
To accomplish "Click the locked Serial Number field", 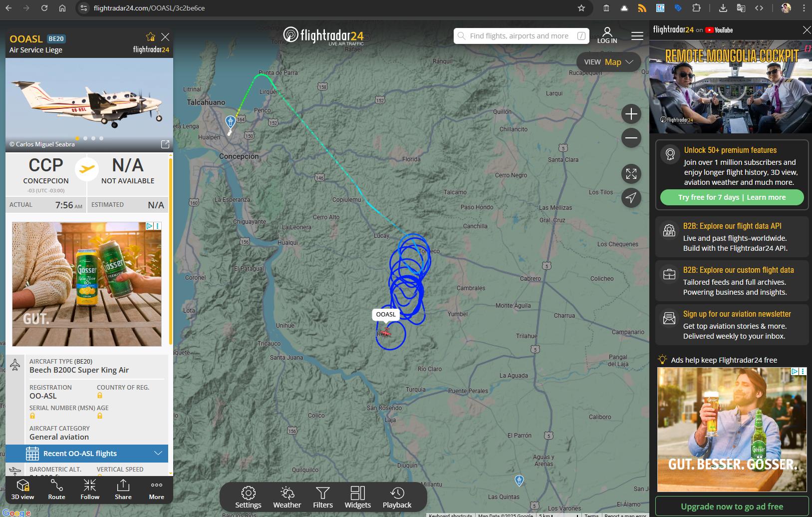I will tap(32, 416).
